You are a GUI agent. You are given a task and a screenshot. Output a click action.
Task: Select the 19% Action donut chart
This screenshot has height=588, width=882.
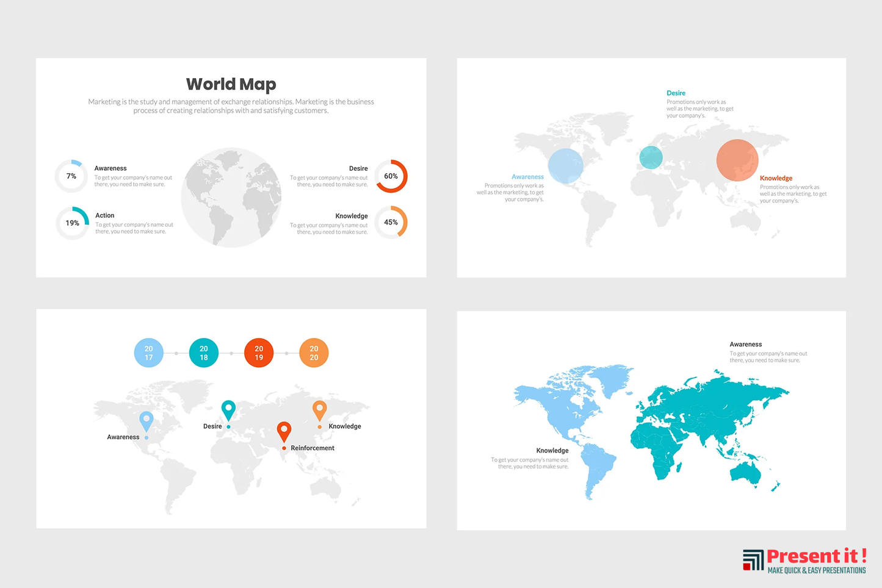(x=72, y=223)
